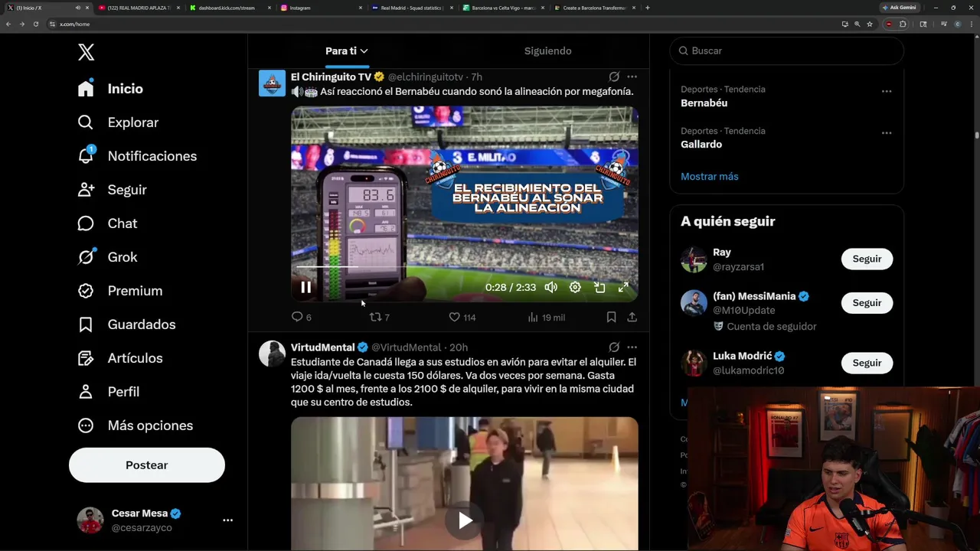Share the El Chiringuito post
980x551 pixels.
[632, 317]
